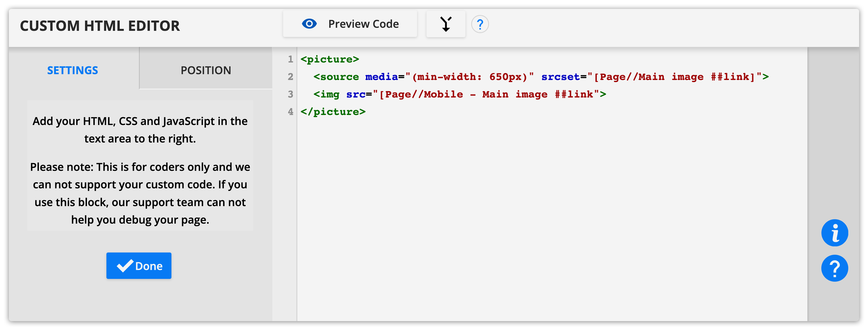Click the eye icon in Preview Code

coord(309,24)
